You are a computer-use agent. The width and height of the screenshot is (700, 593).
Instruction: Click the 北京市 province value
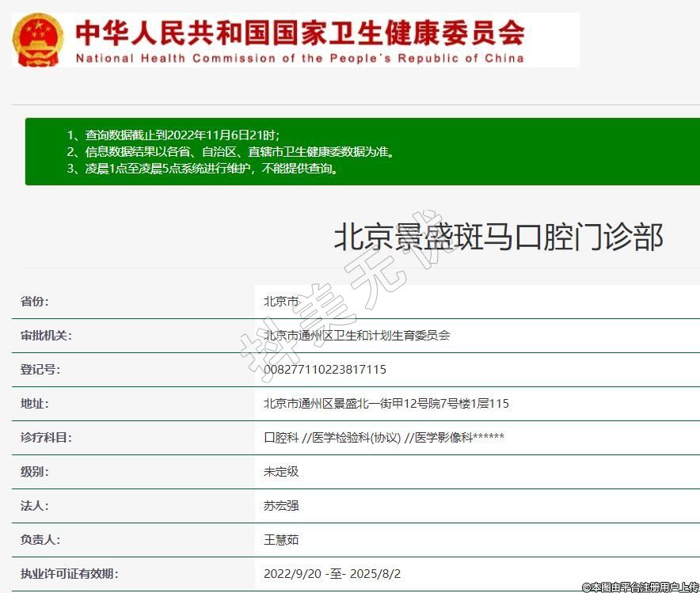point(281,302)
